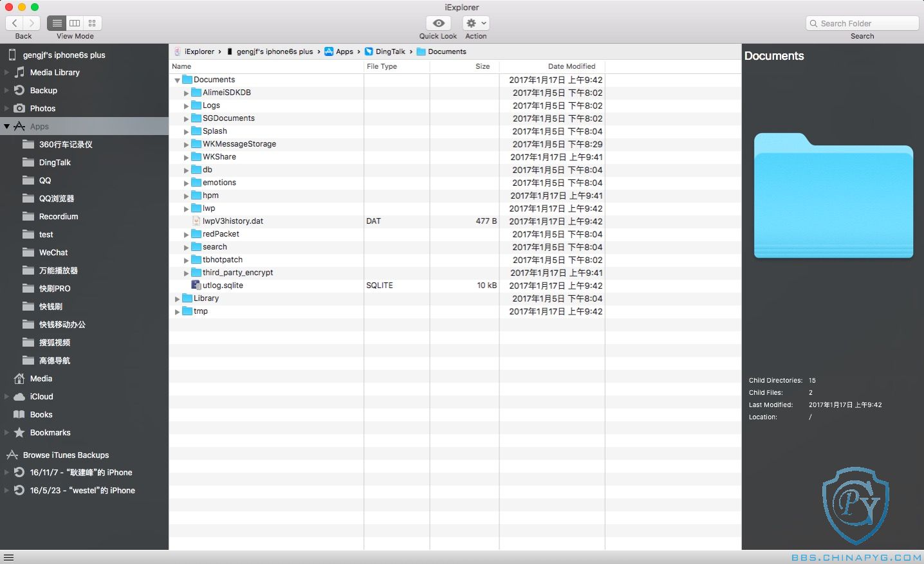924x564 pixels.
Task: Select the iPhone device icon in sidebar
Action: pos(12,55)
